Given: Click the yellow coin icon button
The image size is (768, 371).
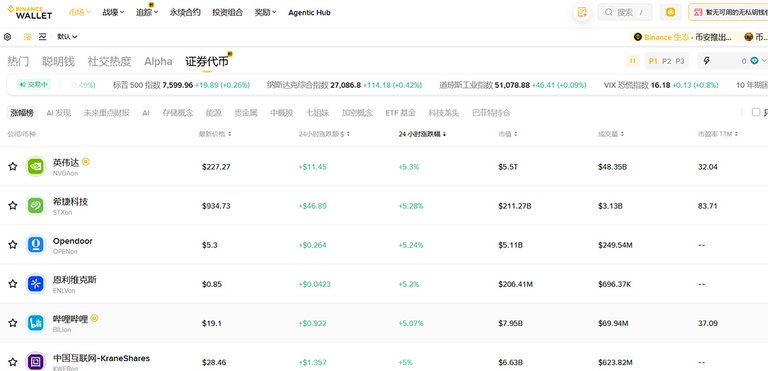Looking at the screenshot, I should pyautogui.click(x=671, y=12).
